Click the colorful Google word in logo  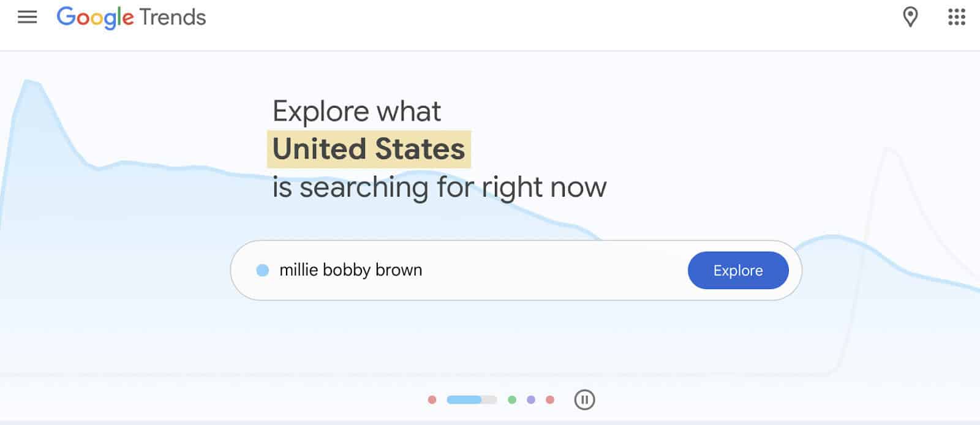(95, 18)
